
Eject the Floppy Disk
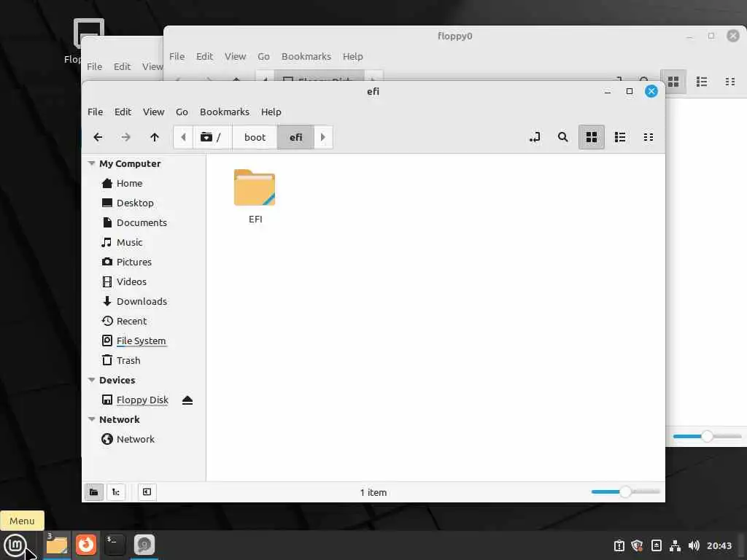tap(187, 400)
